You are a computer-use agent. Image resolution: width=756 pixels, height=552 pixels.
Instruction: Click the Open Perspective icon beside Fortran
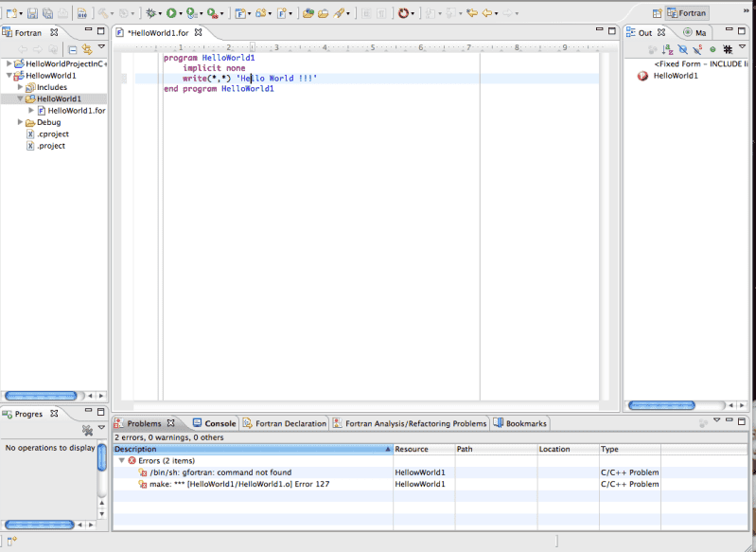(x=655, y=13)
